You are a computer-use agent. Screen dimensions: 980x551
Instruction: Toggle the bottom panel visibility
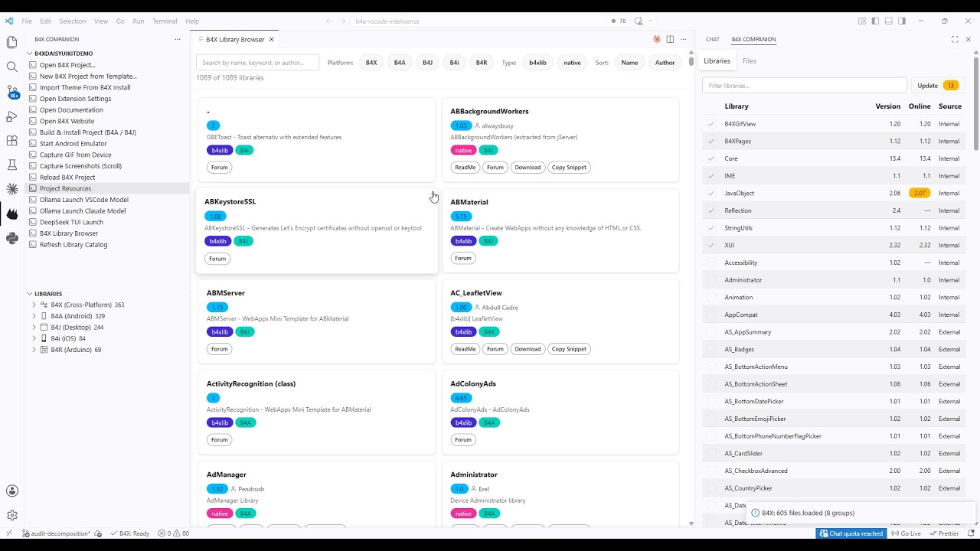tap(888, 21)
